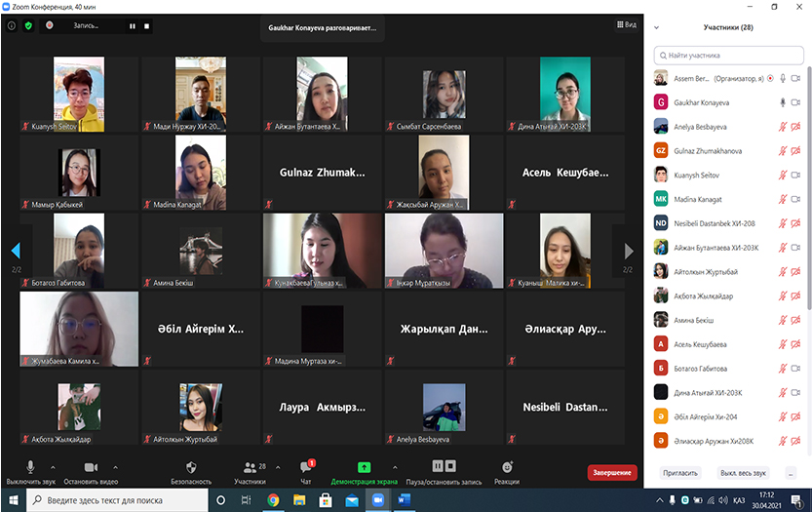This screenshot has height=512, width=812.
Task: Click the Реакции reactions icon
Action: click(x=507, y=468)
